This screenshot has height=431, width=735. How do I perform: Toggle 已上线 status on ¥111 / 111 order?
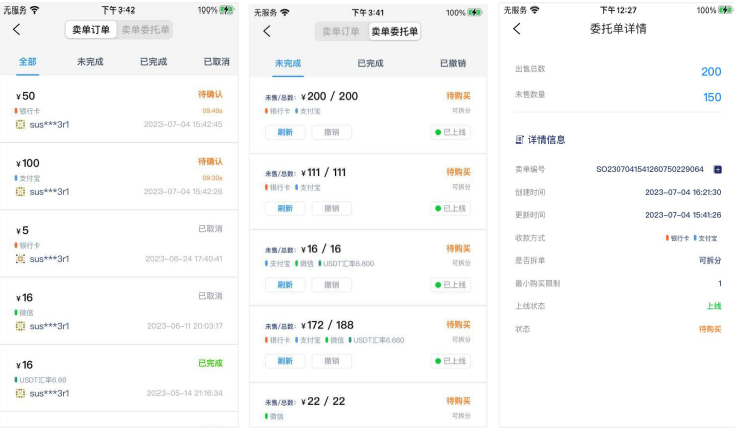pos(450,208)
